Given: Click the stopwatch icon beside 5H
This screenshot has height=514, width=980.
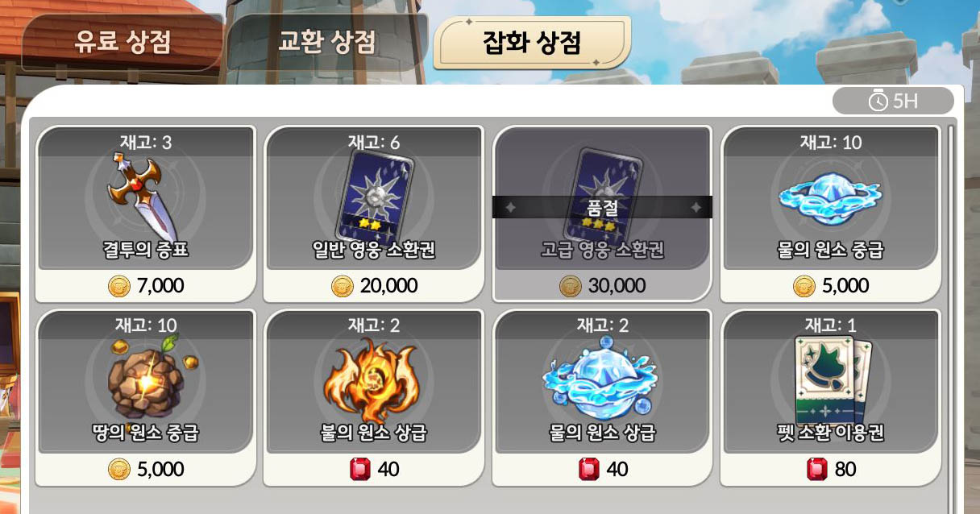Looking at the screenshot, I should (x=878, y=101).
